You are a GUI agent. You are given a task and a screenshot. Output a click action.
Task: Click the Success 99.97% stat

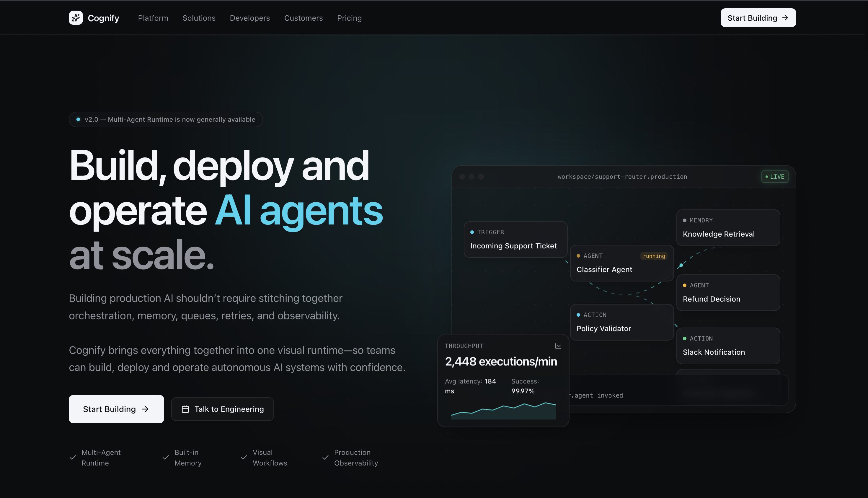click(525, 386)
